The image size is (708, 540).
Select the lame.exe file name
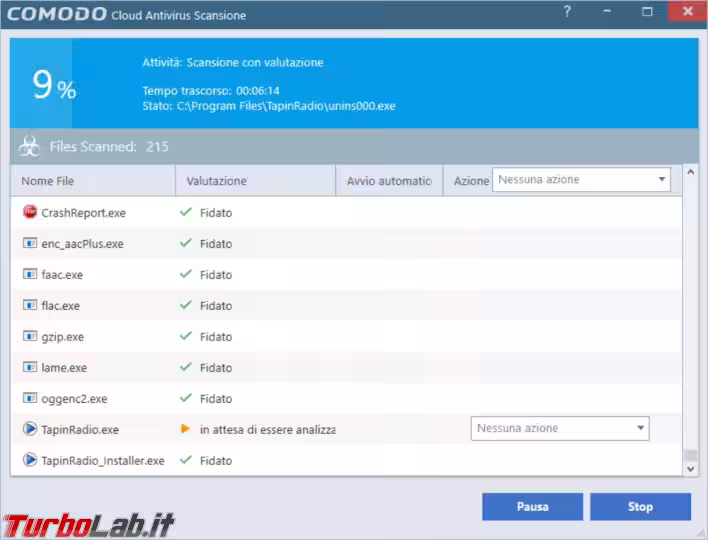[x=64, y=368]
